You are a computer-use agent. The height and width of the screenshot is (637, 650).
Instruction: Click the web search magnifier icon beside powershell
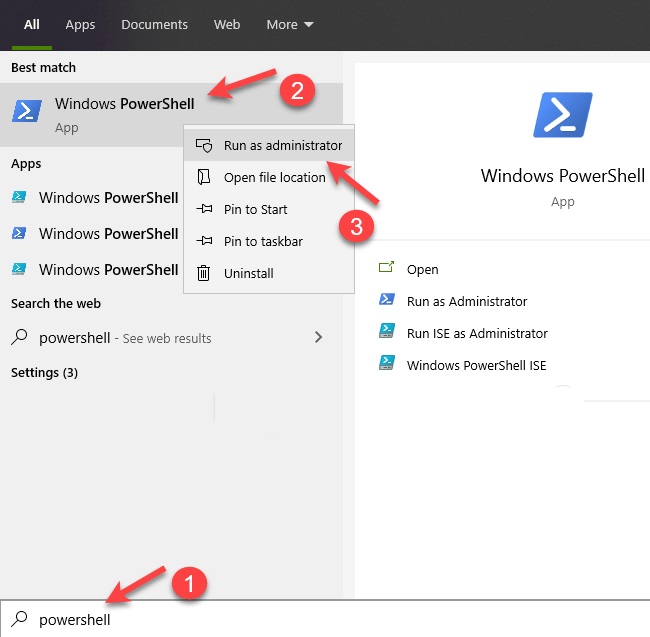(19, 337)
